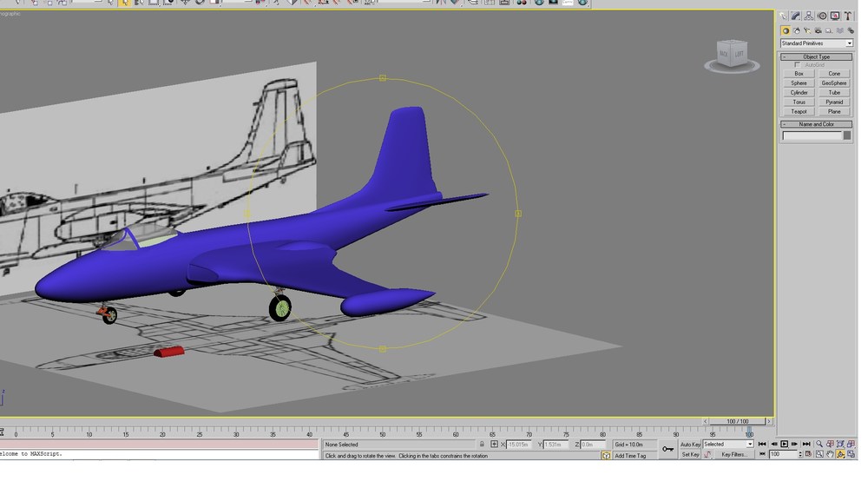The image size is (868, 488).
Task: Click the Zoom magnifier viewport tool
Action: 819,444
